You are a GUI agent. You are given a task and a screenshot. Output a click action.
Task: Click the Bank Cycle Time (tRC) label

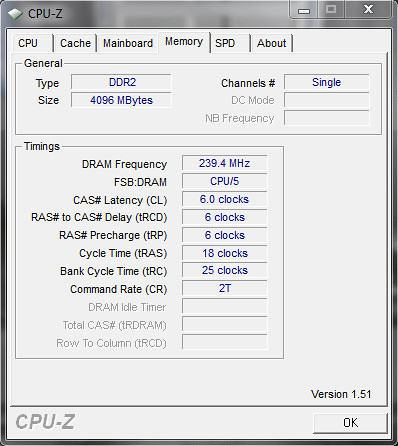pyautogui.click(x=113, y=271)
